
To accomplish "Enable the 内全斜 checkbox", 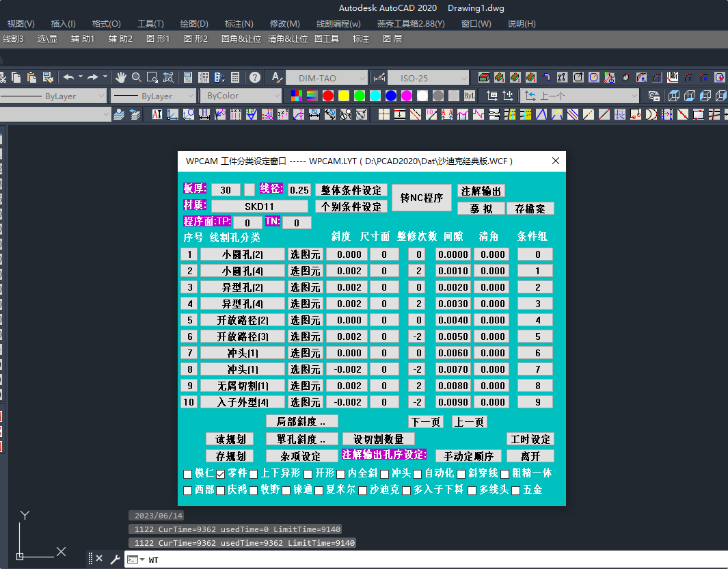I will coord(341,474).
